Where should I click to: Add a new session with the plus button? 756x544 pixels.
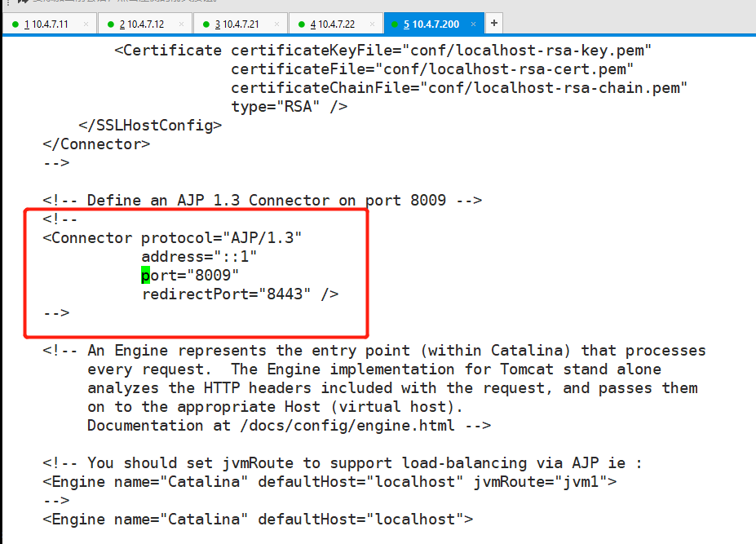(x=494, y=24)
